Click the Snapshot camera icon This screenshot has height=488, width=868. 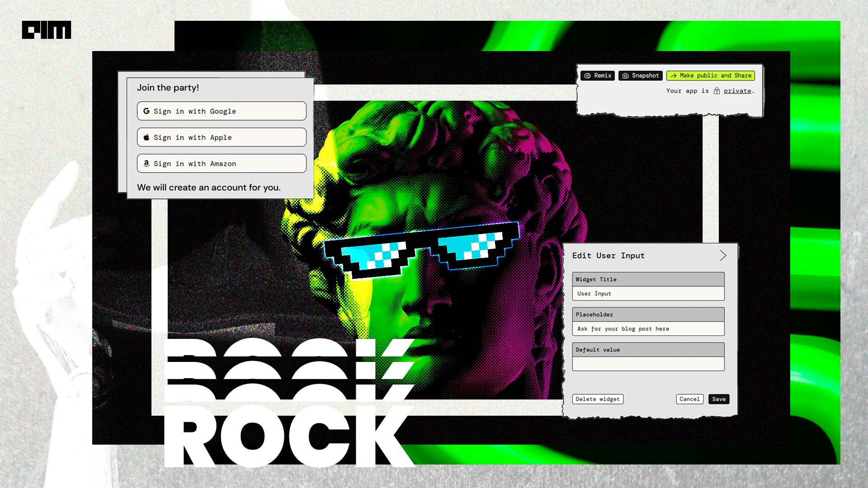(626, 75)
